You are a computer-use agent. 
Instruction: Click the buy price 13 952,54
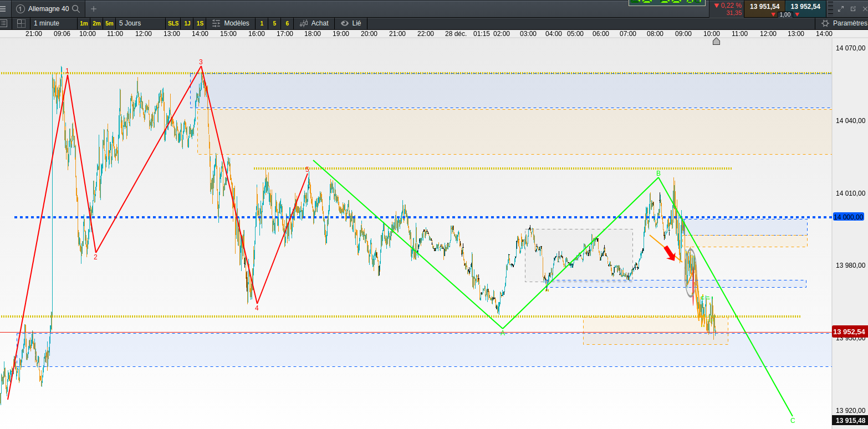tap(805, 7)
